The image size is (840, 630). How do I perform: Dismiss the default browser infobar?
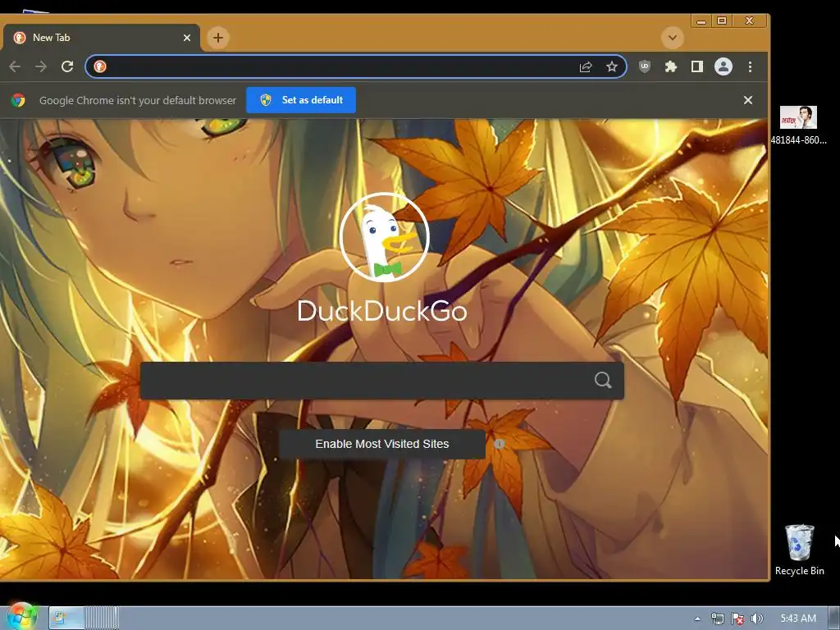click(748, 100)
